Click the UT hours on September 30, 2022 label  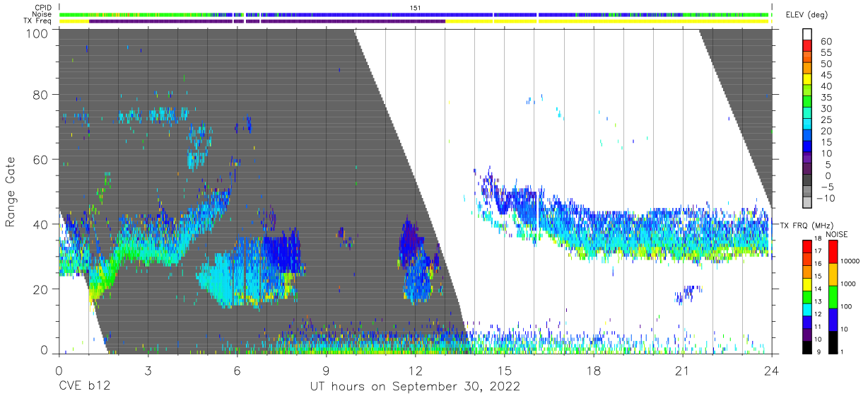point(415,387)
